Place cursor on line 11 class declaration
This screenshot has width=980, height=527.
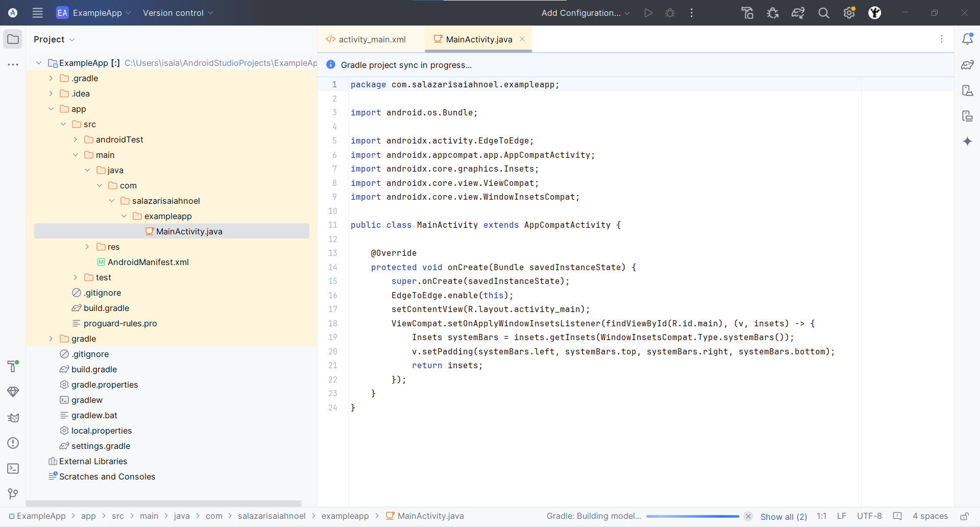click(x=485, y=225)
